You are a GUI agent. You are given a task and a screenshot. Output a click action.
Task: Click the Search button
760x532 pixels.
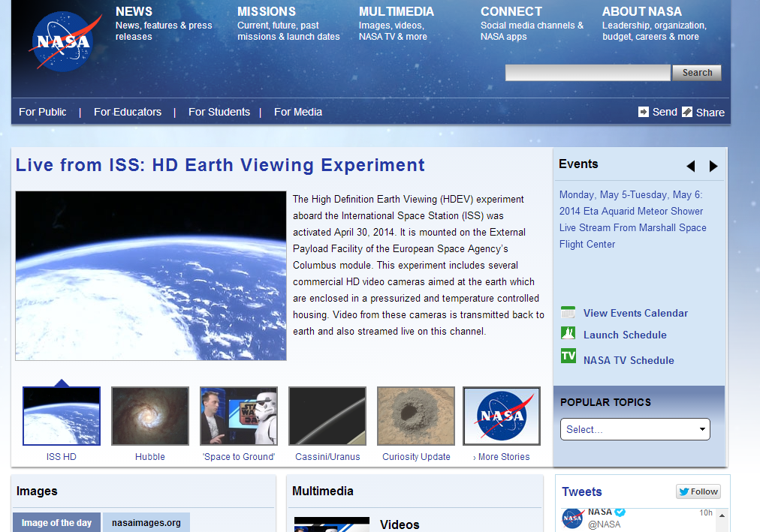pyautogui.click(x=697, y=73)
